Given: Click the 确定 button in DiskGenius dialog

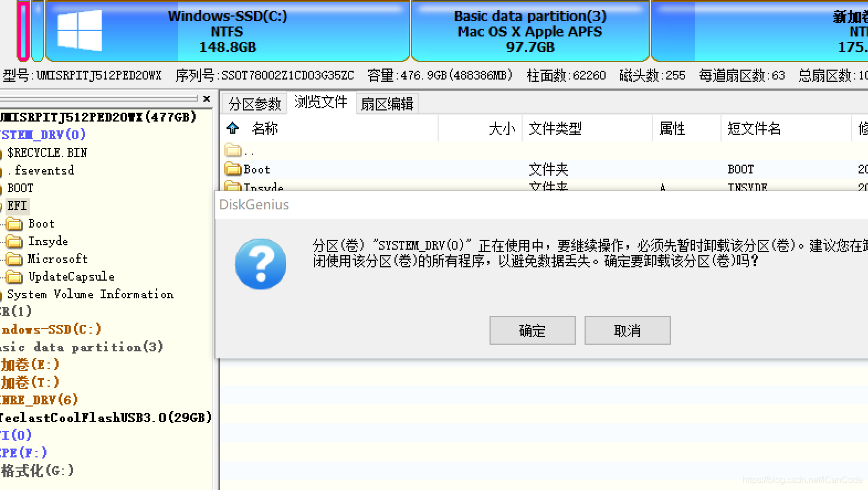Looking at the screenshot, I should coord(532,330).
